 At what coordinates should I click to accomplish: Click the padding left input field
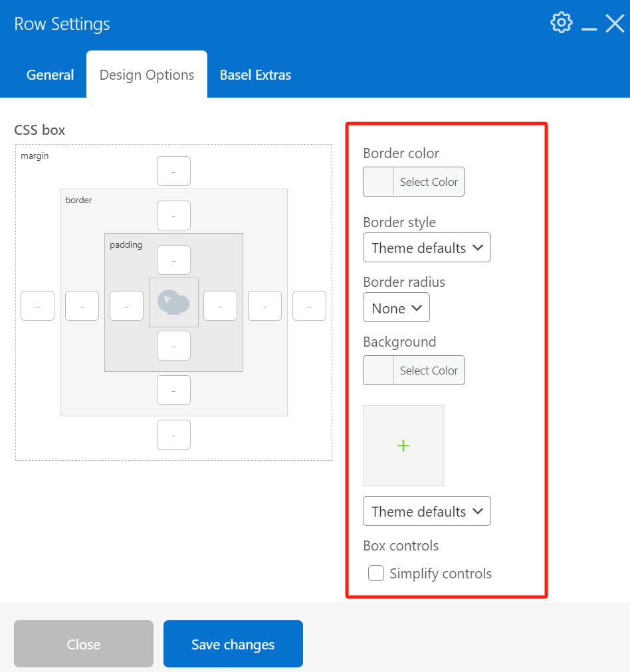(126, 306)
